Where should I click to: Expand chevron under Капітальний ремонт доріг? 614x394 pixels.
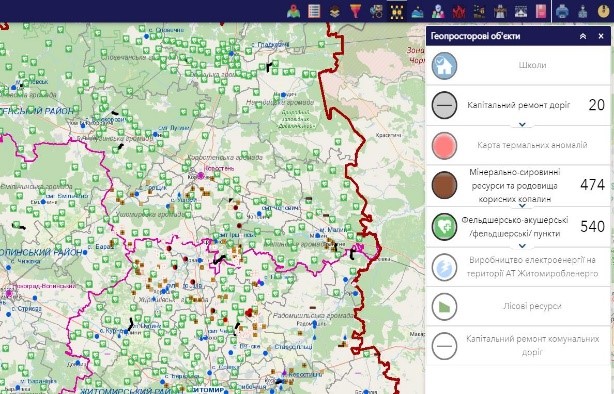[522, 125]
